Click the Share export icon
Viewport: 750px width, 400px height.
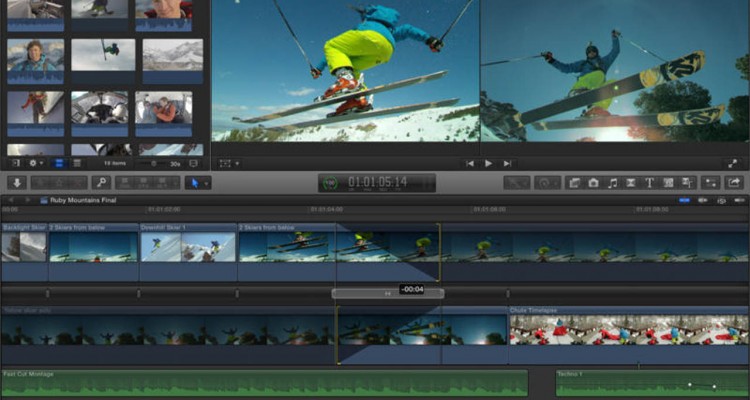[x=734, y=183]
